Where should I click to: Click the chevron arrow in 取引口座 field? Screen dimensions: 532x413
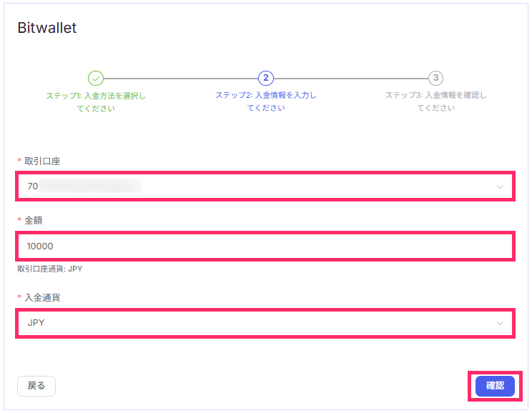[500, 186]
